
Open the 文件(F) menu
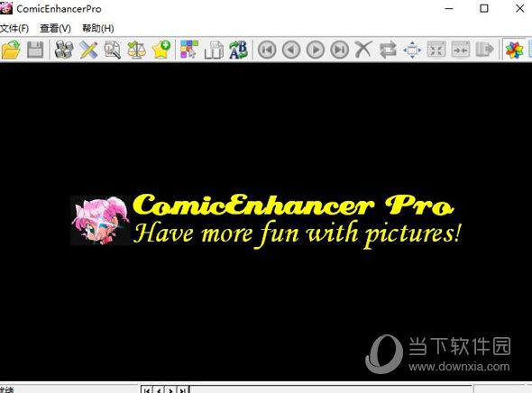[x=14, y=29]
